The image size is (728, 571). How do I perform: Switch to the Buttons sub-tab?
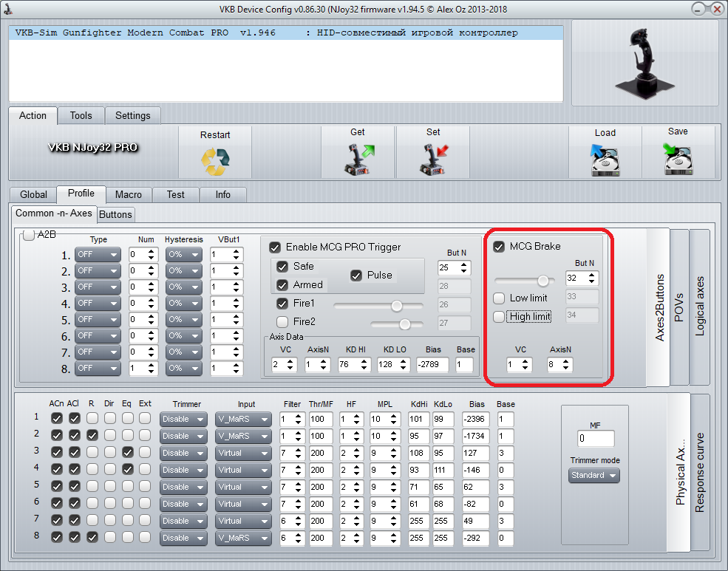[115, 214]
